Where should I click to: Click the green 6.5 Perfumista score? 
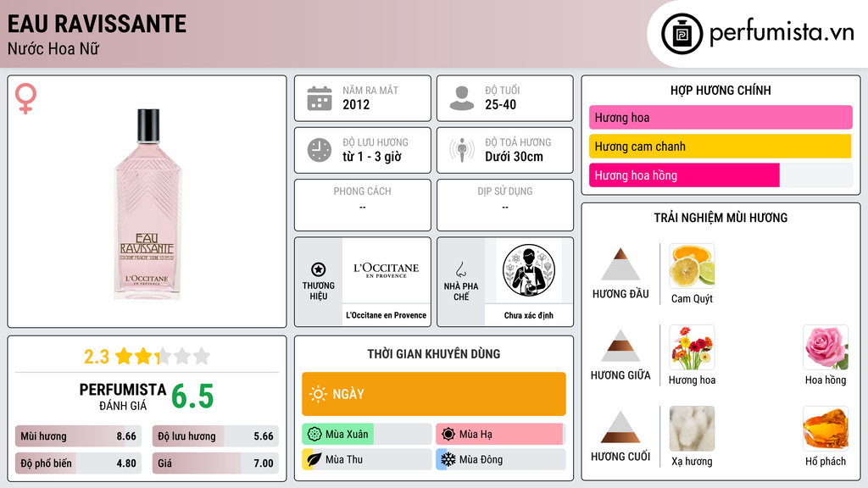coord(192,396)
